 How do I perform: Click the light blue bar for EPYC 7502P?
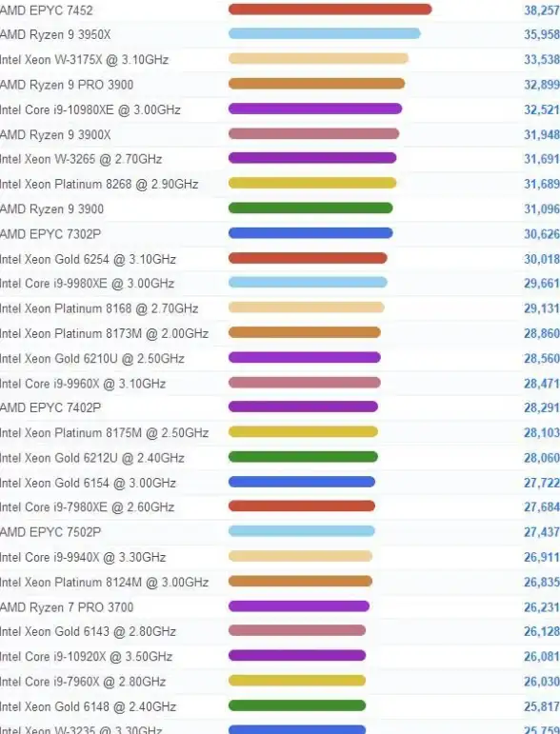coord(302,531)
